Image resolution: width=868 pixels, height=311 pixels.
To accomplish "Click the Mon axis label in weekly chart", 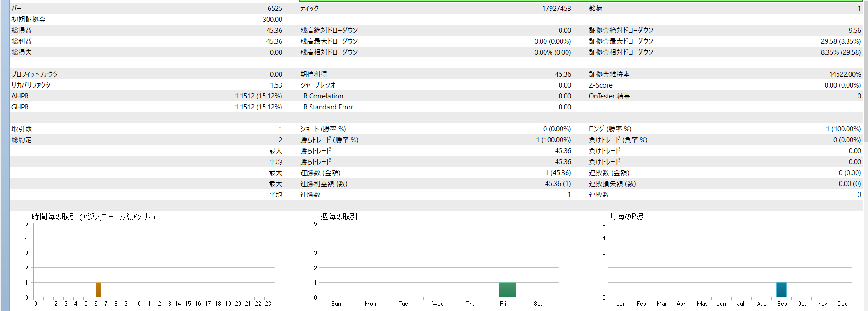I will pos(370,304).
